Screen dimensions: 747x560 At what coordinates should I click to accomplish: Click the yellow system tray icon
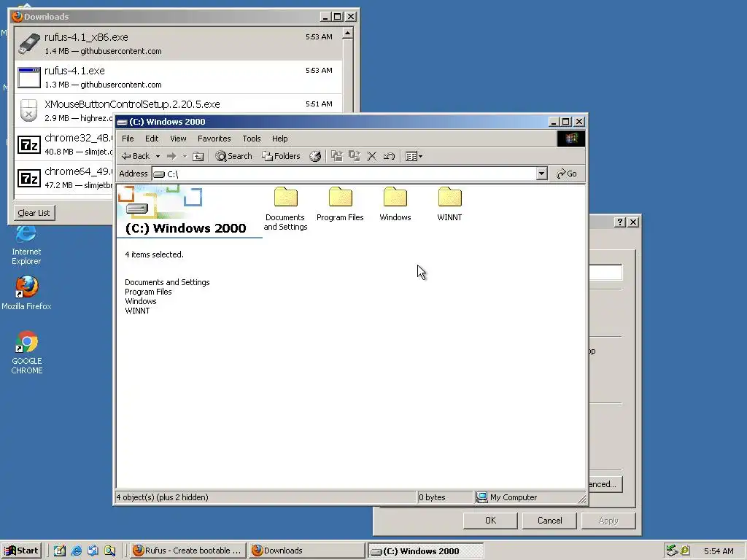(x=685, y=551)
